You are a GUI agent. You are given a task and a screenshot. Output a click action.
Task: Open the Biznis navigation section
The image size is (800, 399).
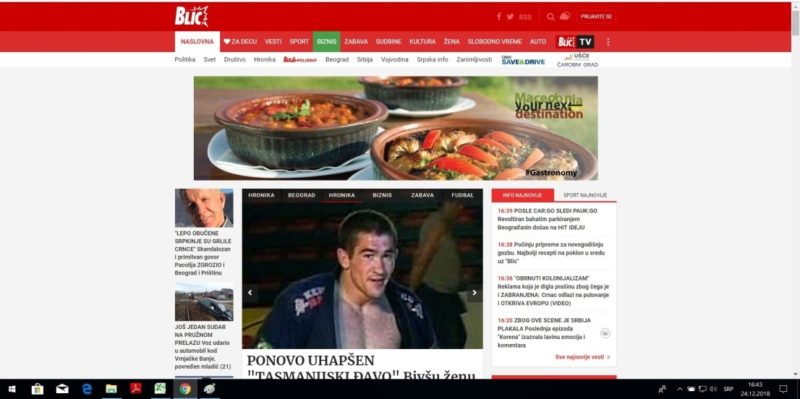(327, 42)
